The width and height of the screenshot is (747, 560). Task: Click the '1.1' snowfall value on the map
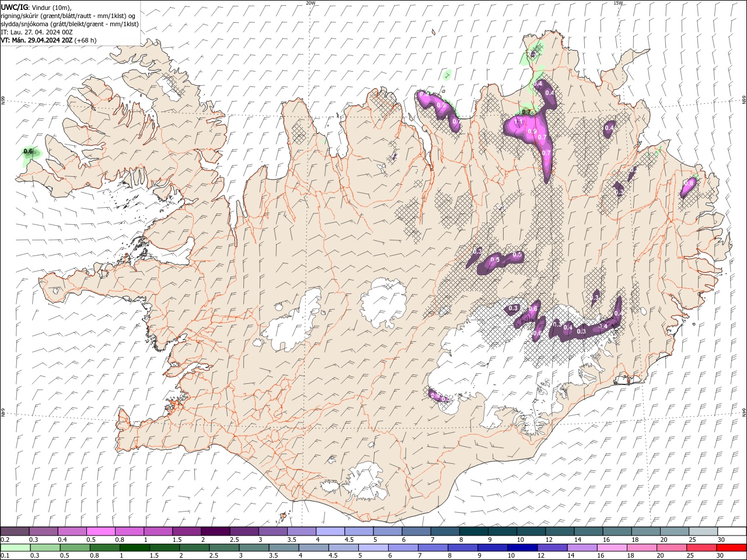[x=518, y=121]
